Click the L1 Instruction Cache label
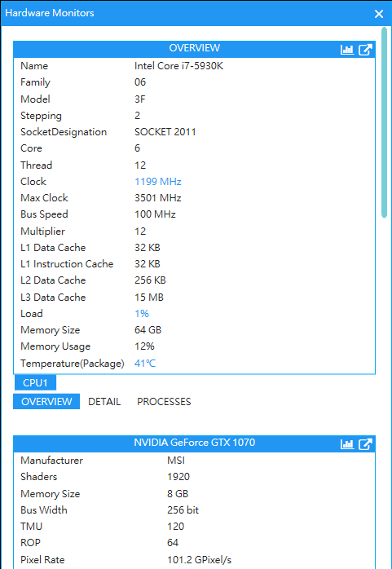This screenshot has height=569, width=392. click(x=67, y=264)
